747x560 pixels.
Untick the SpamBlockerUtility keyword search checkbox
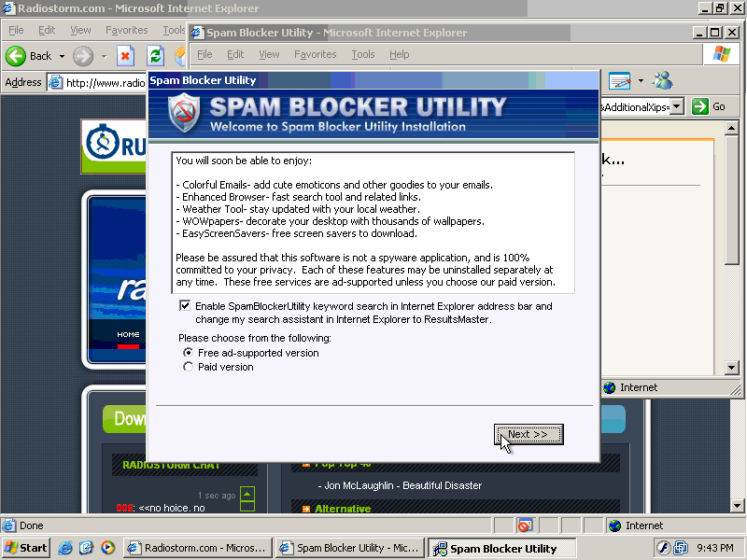[185, 306]
